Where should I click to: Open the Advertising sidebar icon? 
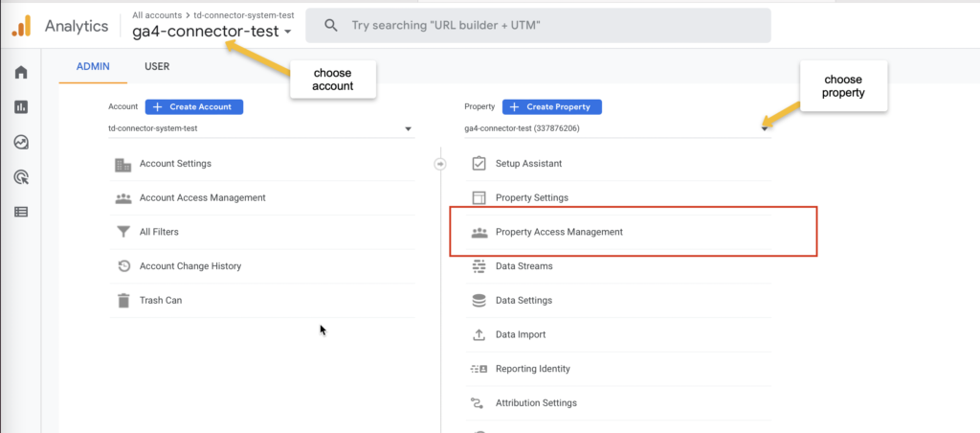tap(21, 178)
